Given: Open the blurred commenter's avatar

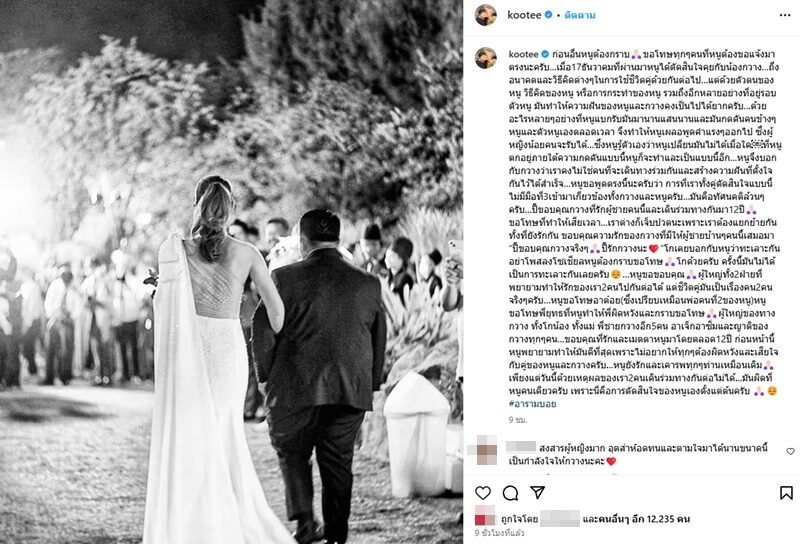Looking at the screenshot, I should pos(486,450).
